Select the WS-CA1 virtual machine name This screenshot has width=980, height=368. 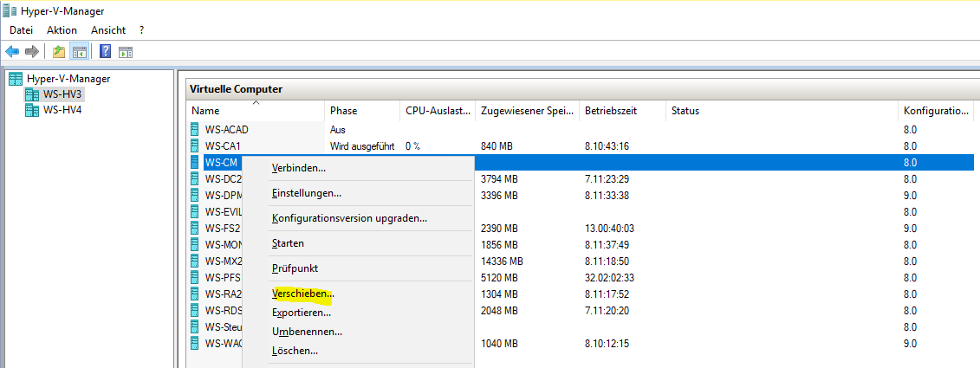223,146
